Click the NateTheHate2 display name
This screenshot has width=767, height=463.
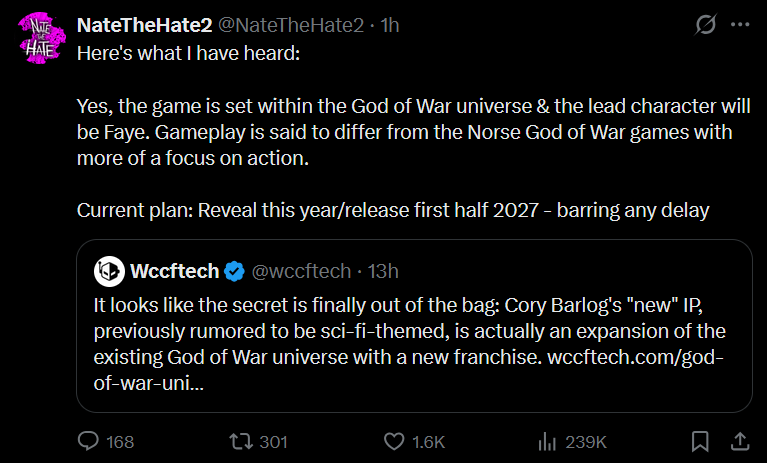(144, 25)
